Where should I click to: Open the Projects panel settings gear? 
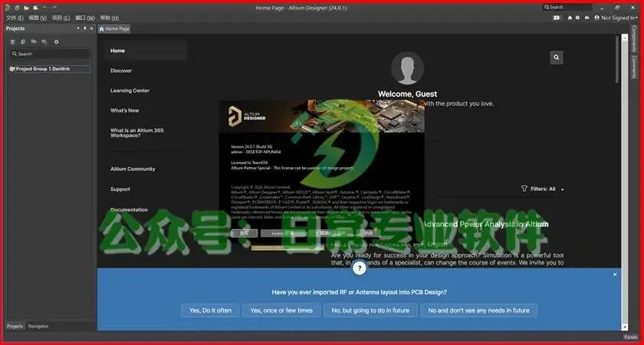[57, 42]
